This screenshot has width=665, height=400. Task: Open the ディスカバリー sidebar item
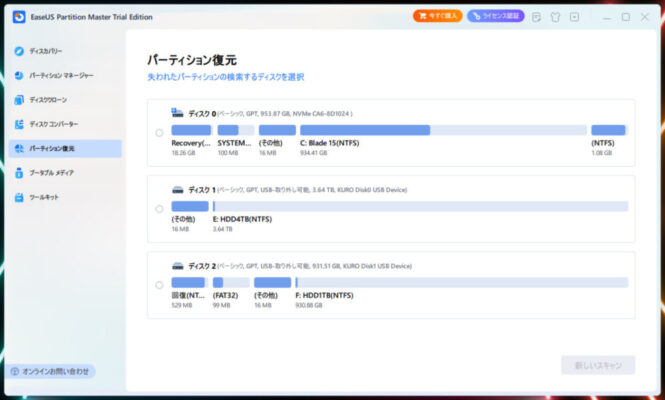(65, 51)
